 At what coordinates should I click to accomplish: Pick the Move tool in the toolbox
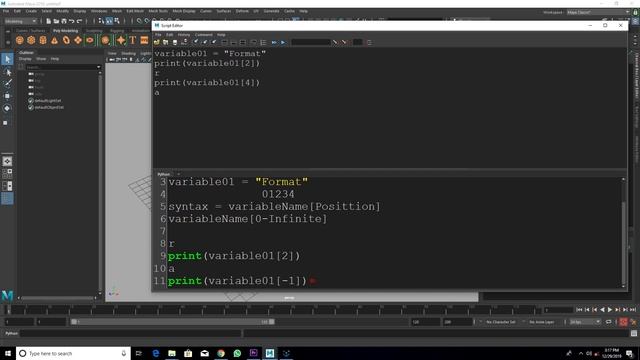click(x=7, y=96)
